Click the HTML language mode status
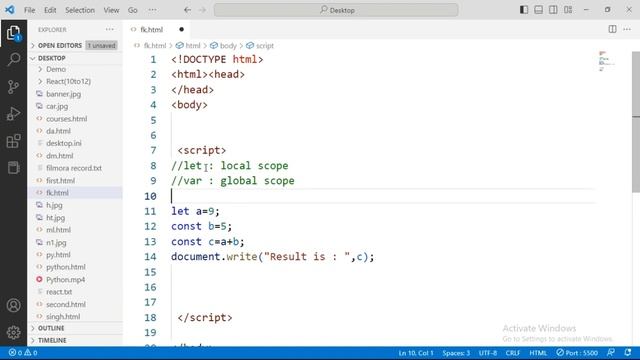 pos(538,353)
